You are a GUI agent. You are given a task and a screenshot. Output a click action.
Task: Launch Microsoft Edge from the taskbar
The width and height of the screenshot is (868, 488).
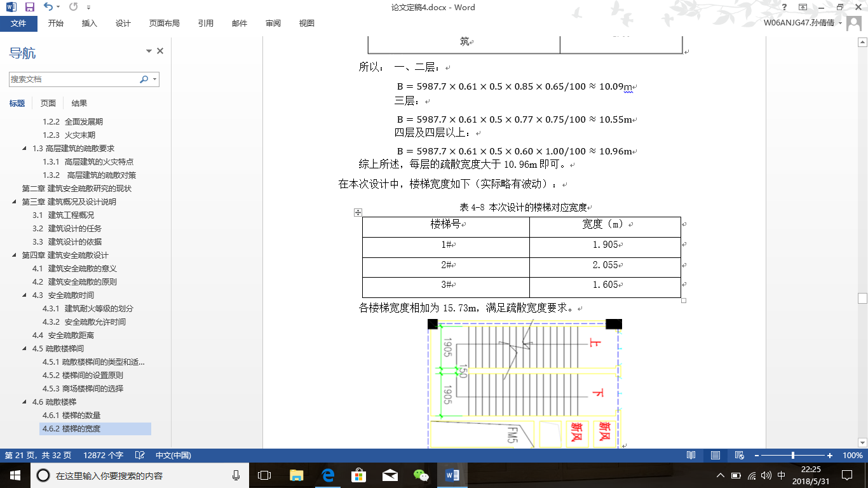point(328,475)
